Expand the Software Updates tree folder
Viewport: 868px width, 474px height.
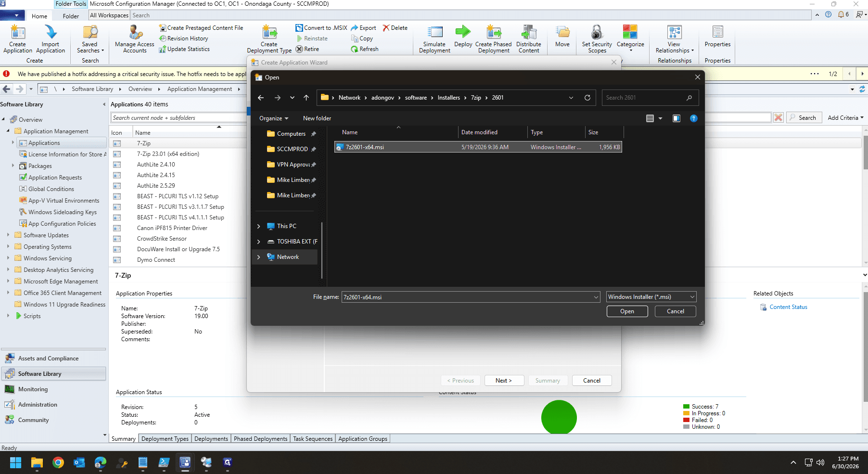pyautogui.click(x=8, y=235)
